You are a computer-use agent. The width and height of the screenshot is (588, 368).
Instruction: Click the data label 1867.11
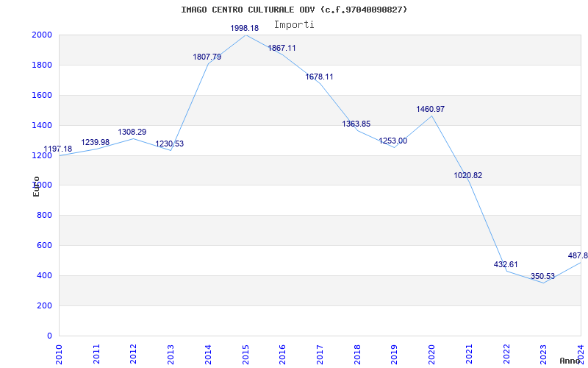coord(282,48)
